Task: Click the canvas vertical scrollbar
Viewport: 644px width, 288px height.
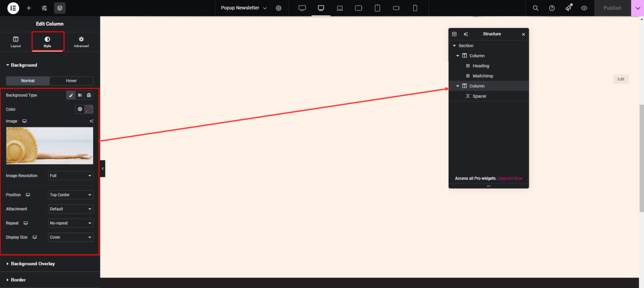Action: click(x=642, y=158)
